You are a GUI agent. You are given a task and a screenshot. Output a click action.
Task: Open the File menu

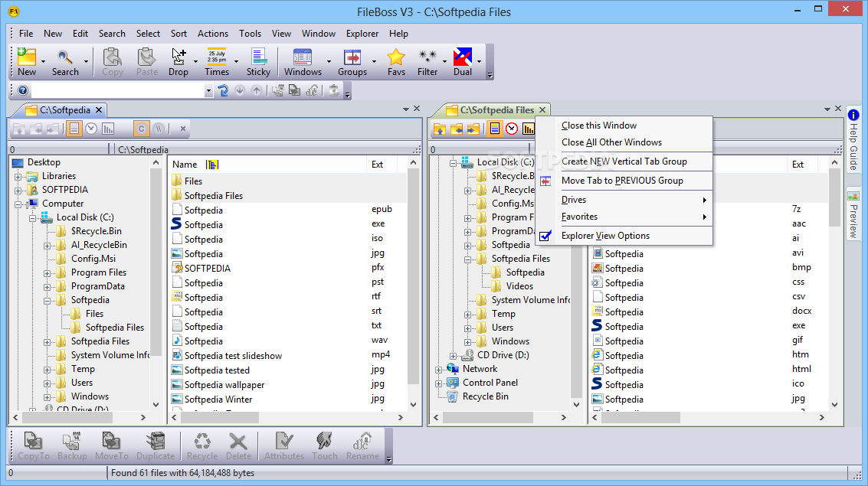click(x=26, y=34)
